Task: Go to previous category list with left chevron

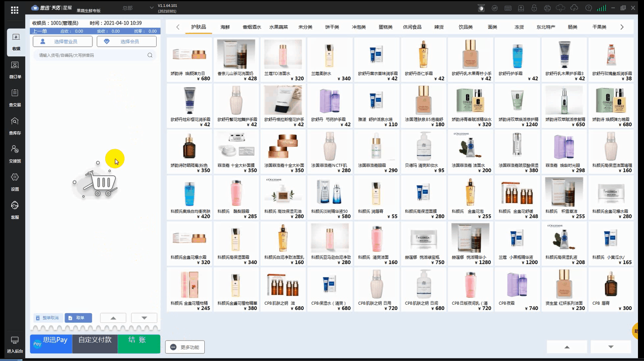Action: pos(178,27)
